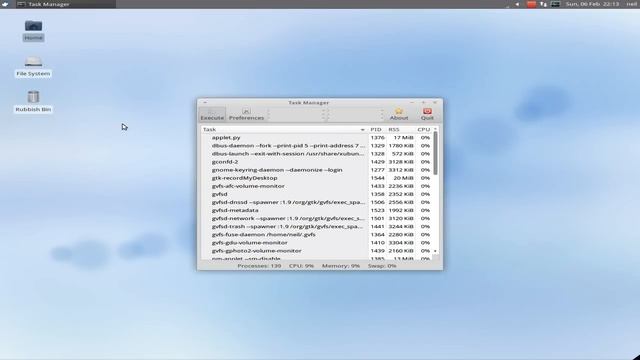Select the gvfs-gphoto2-volume-monitor process row
640x360 pixels.
(316, 251)
